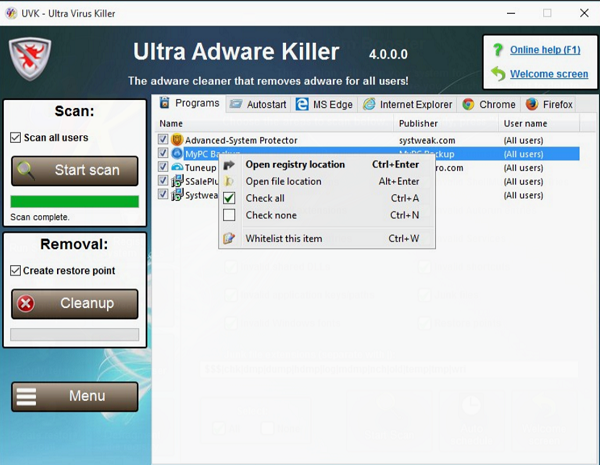Go to the Welcome screen link
600x465 pixels.
tap(549, 74)
